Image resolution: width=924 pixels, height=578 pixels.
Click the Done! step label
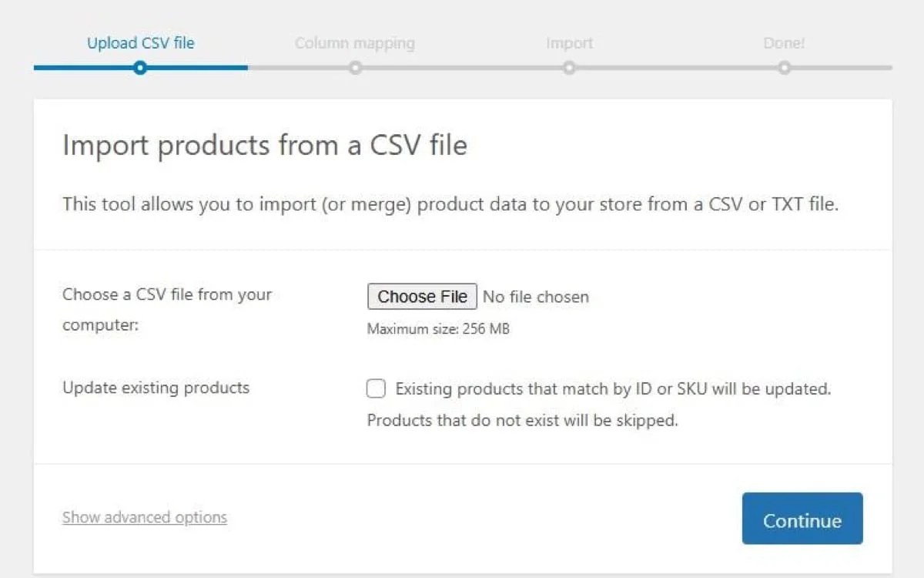point(784,43)
